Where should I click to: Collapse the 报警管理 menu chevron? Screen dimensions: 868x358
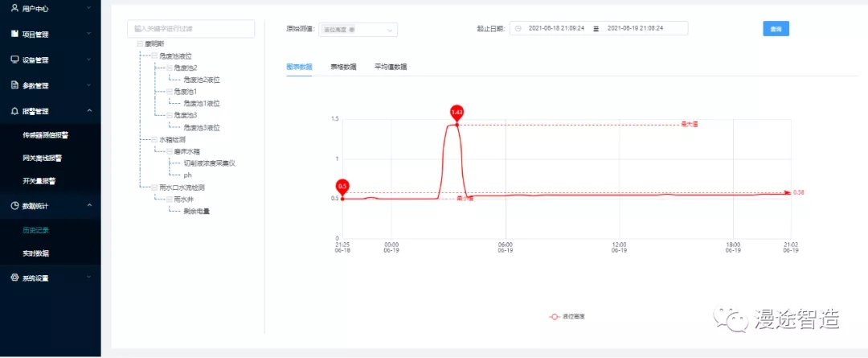coord(89,111)
